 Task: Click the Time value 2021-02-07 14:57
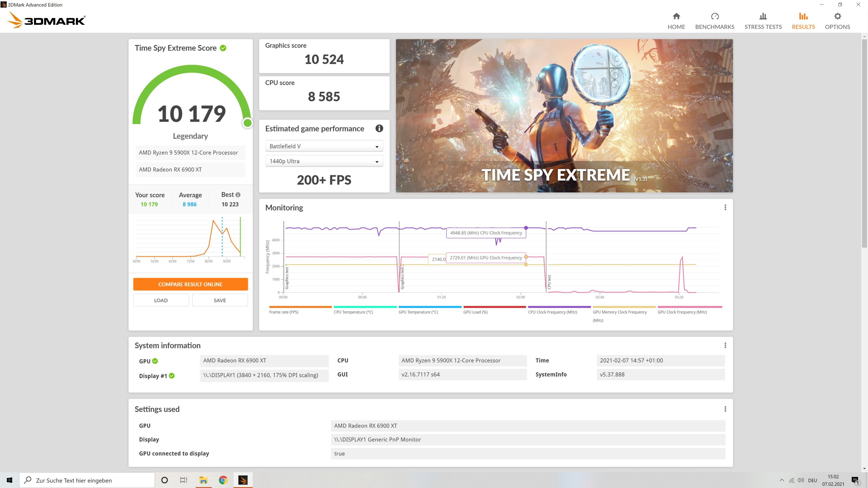[x=660, y=360]
